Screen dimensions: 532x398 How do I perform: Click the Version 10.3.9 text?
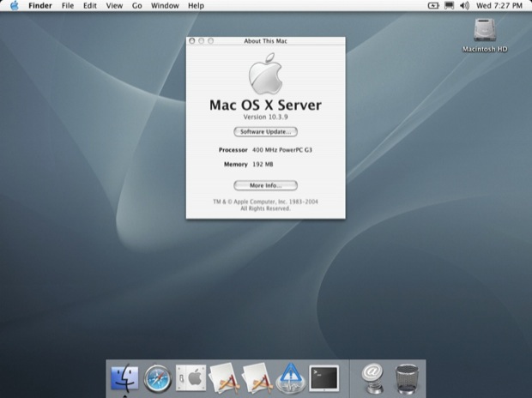coord(266,117)
